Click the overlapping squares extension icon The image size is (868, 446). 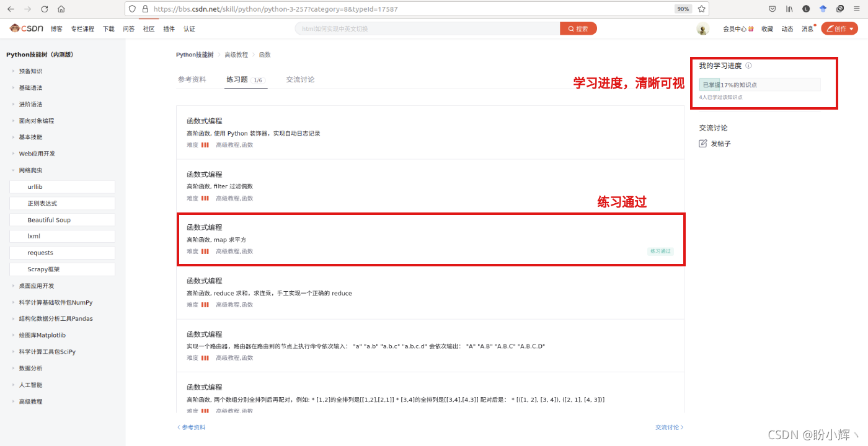pyautogui.click(x=840, y=9)
